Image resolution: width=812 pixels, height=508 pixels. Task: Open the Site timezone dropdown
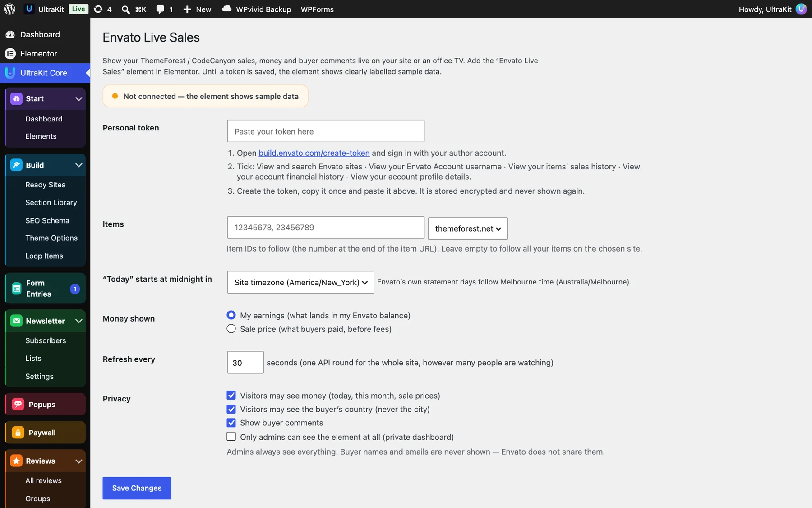click(x=301, y=282)
